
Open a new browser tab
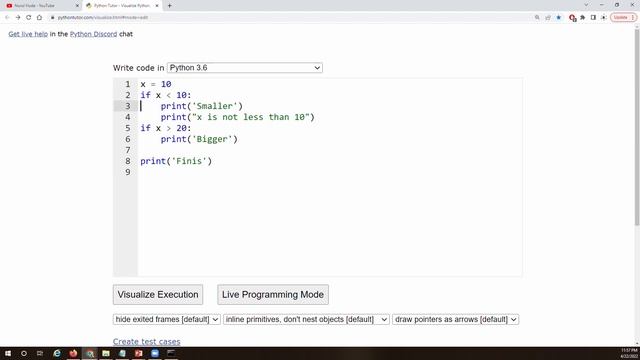(169, 6)
